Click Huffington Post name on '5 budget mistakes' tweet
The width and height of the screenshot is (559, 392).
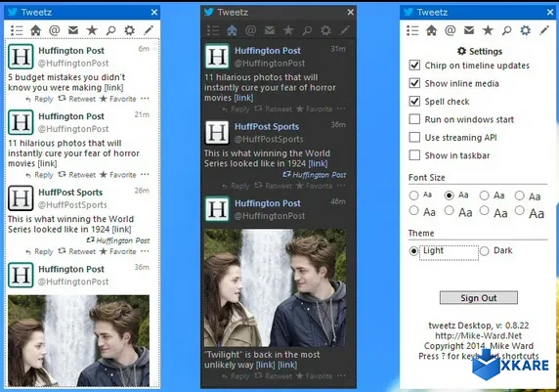(71, 51)
